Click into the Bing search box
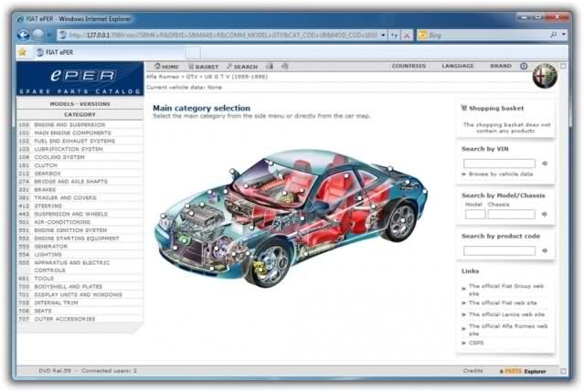Screen dimensions: 584x392 (x=487, y=35)
